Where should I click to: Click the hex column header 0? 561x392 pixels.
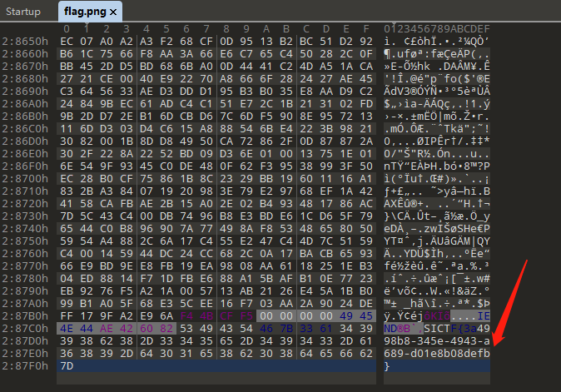coord(67,29)
